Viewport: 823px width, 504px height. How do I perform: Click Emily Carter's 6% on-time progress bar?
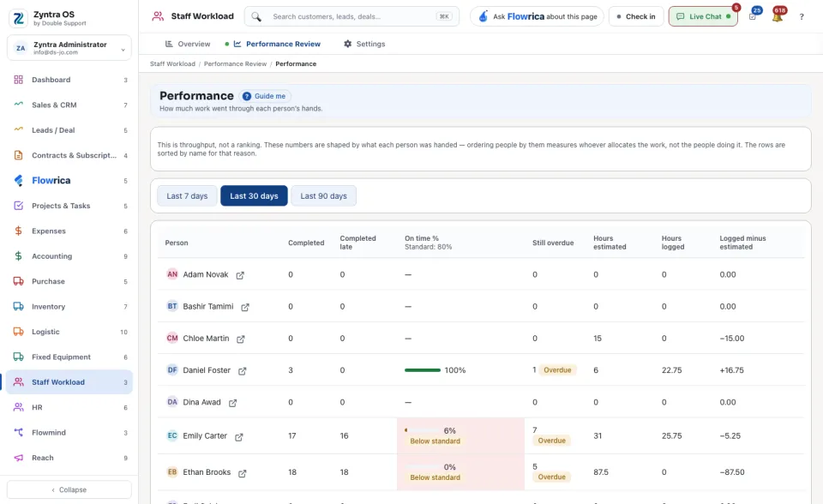[x=423, y=430]
